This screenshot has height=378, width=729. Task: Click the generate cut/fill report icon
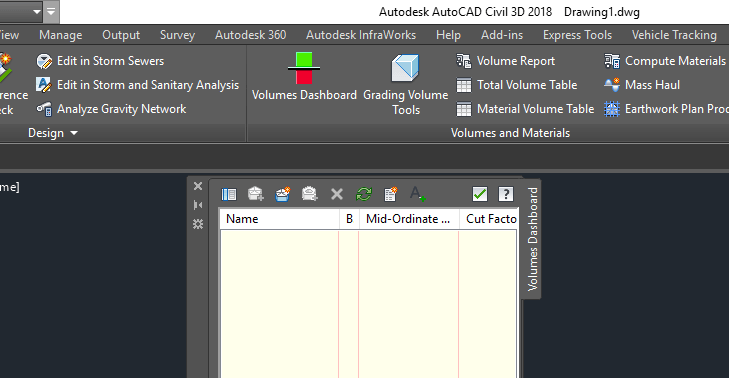(x=391, y=194)
